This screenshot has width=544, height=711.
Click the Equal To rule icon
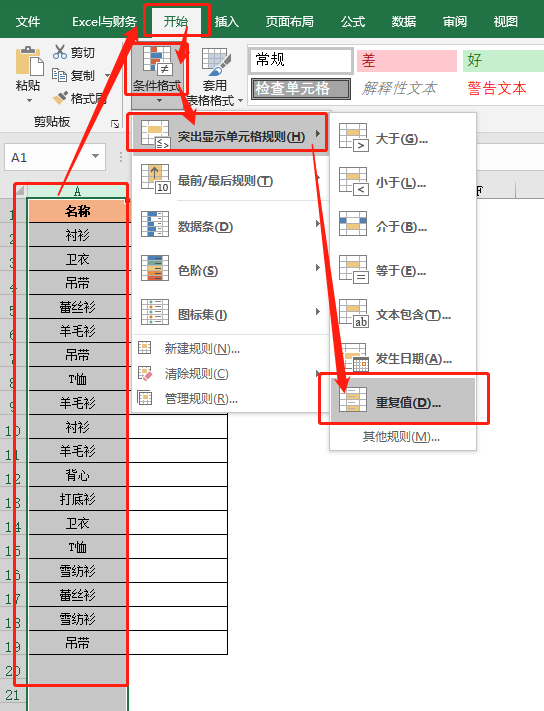click(x=354, y=269)
